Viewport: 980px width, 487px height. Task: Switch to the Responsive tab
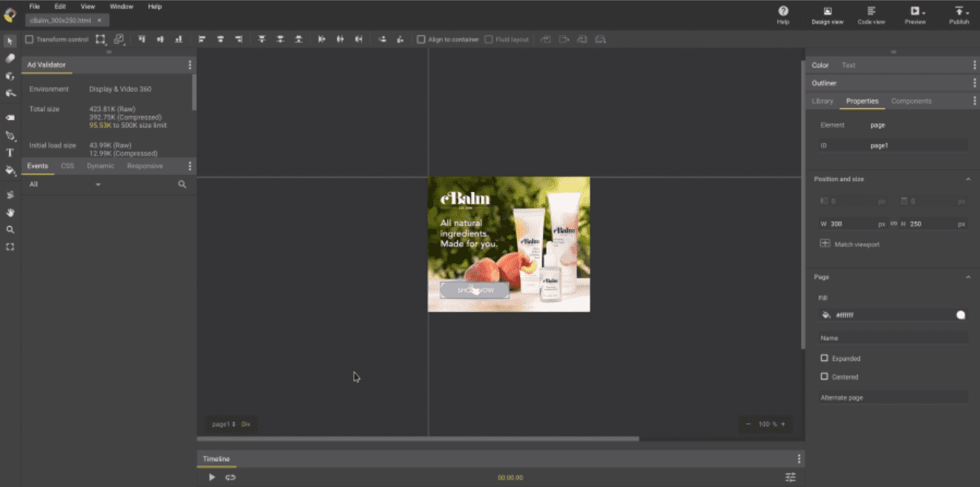coord(144,166)
